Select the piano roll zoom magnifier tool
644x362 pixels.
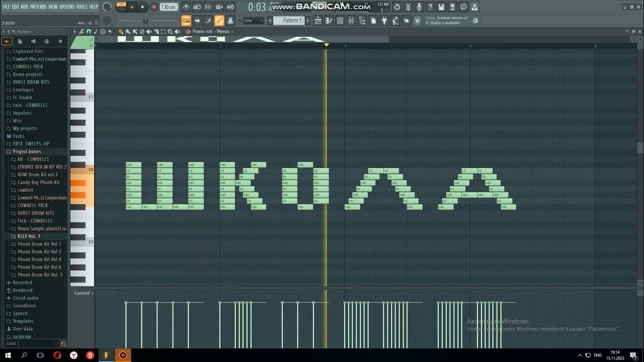pyautogui.click(x=170, y=31)
